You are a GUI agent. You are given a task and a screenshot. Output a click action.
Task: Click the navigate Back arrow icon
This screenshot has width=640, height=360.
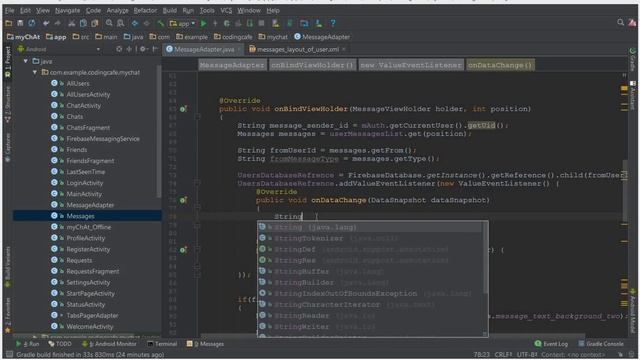point(135,24)
